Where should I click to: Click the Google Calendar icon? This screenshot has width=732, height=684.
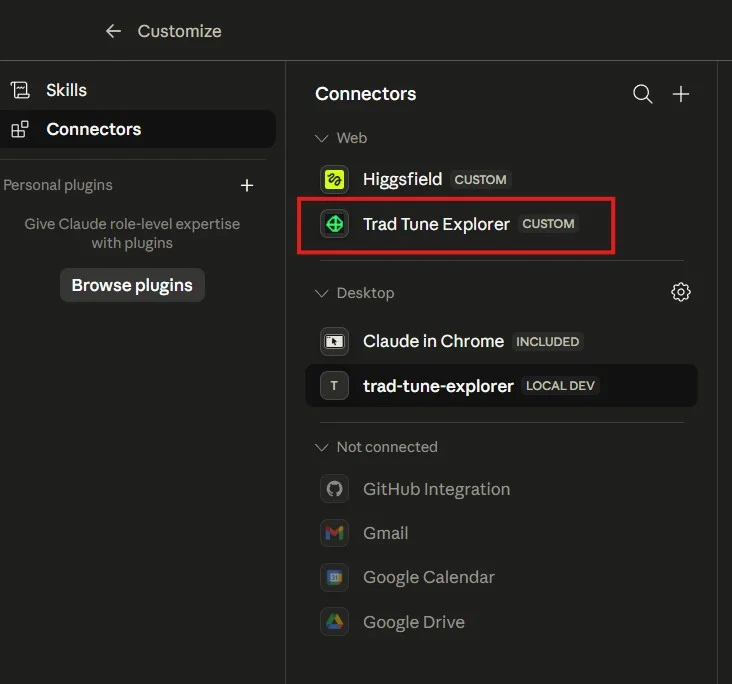334,577
